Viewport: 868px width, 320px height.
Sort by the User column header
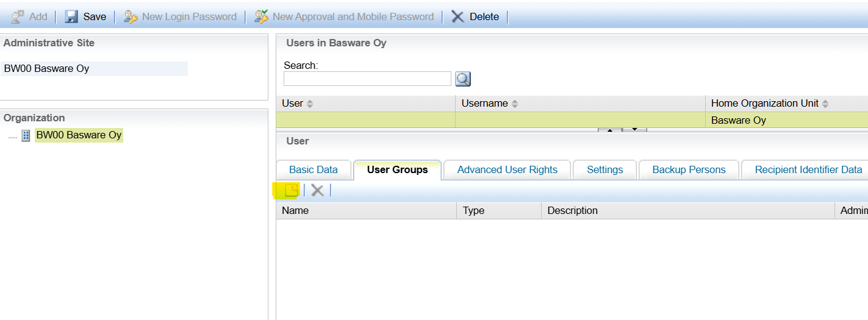point(366,104)
